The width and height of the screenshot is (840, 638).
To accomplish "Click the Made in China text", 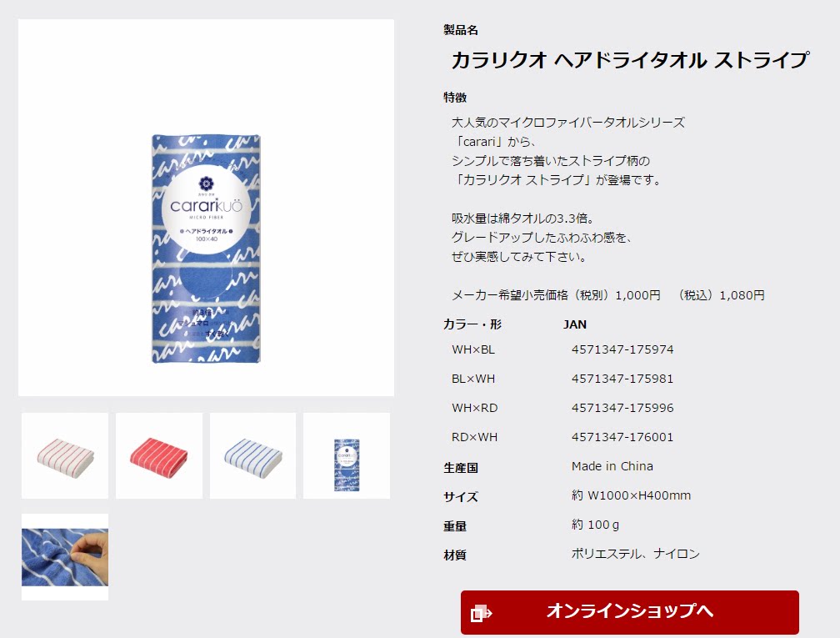I will [612, 466].
